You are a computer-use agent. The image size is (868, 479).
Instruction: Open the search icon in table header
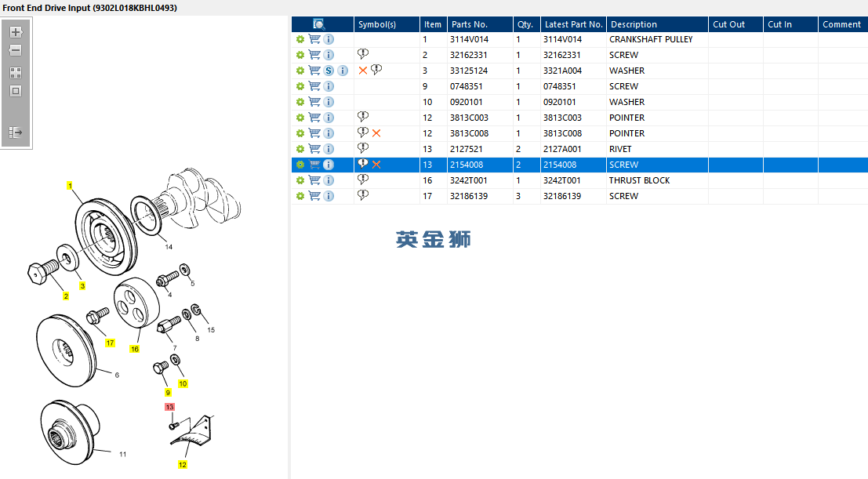[319, 24]
